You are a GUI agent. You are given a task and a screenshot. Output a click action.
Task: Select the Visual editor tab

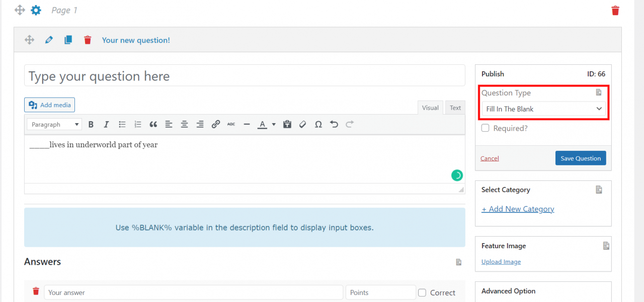(x=430, y=108)
